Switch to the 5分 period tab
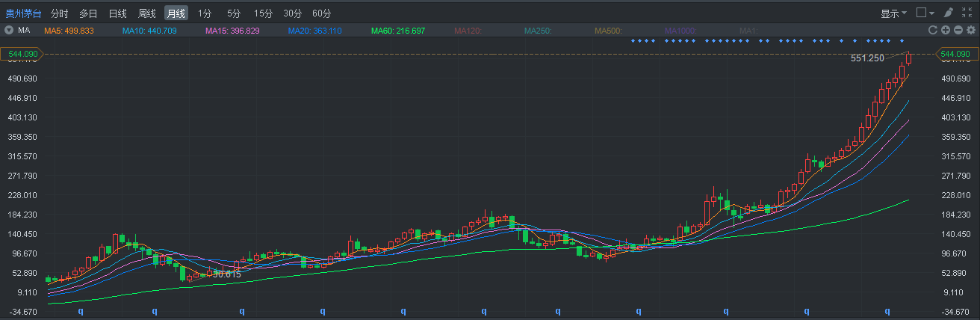 [x=234, y=13]
